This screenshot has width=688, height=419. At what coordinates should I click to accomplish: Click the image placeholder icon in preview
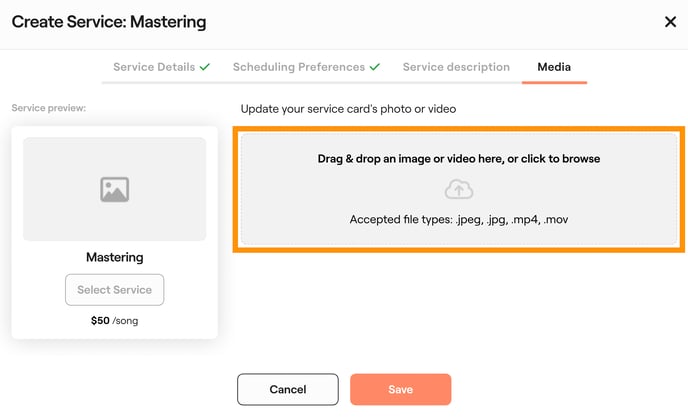click(114, 189)
